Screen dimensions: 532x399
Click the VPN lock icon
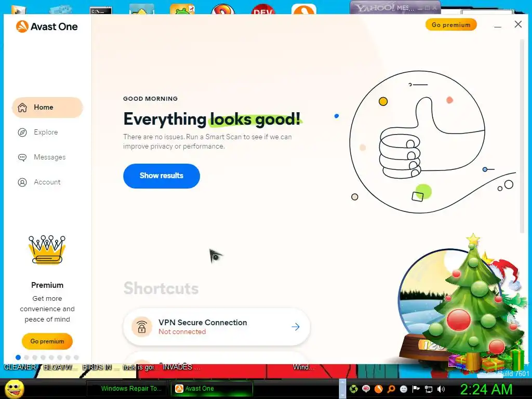click(142, 327)
